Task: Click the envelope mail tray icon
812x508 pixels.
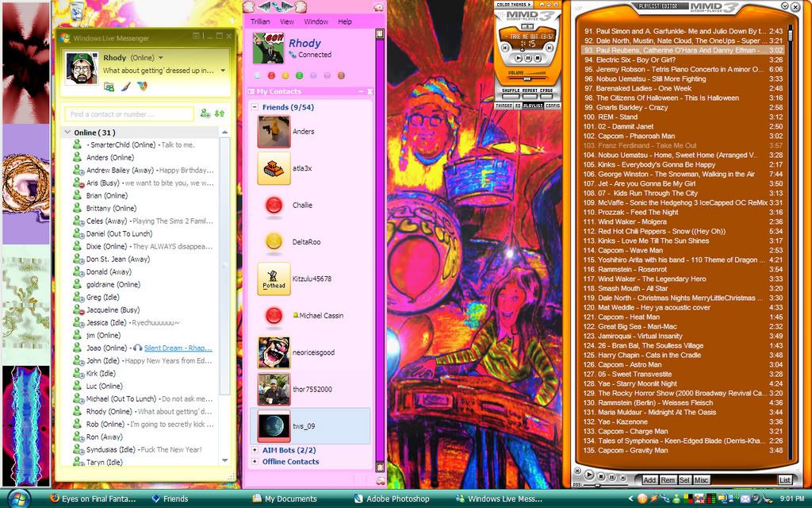Action: tap(745, 498)
